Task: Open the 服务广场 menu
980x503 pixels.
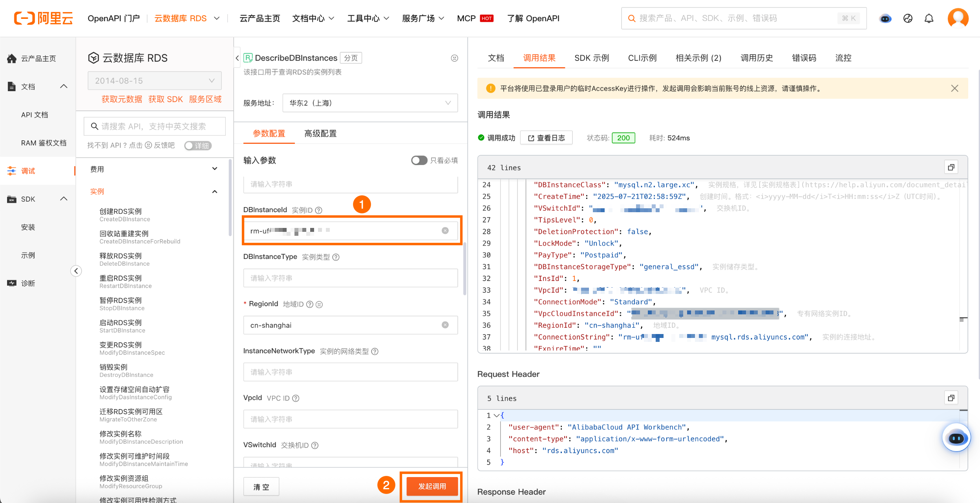Action: pos(423,18)
